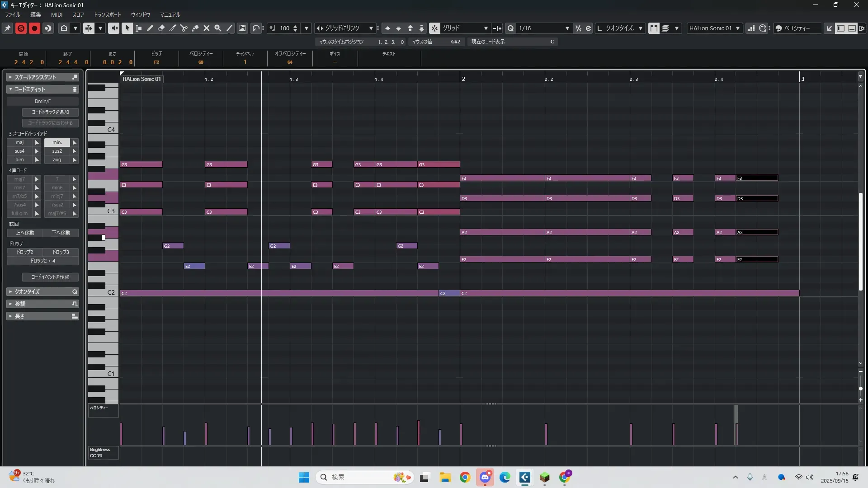Open the MIDI menu
Image resolution: width=868 pixels, height=488 pixels.
tap(57, 14)
